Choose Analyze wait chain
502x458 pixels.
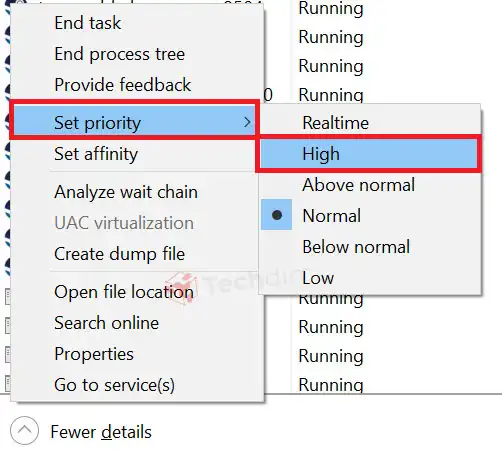pyautogui.click(x=137, y=192)
